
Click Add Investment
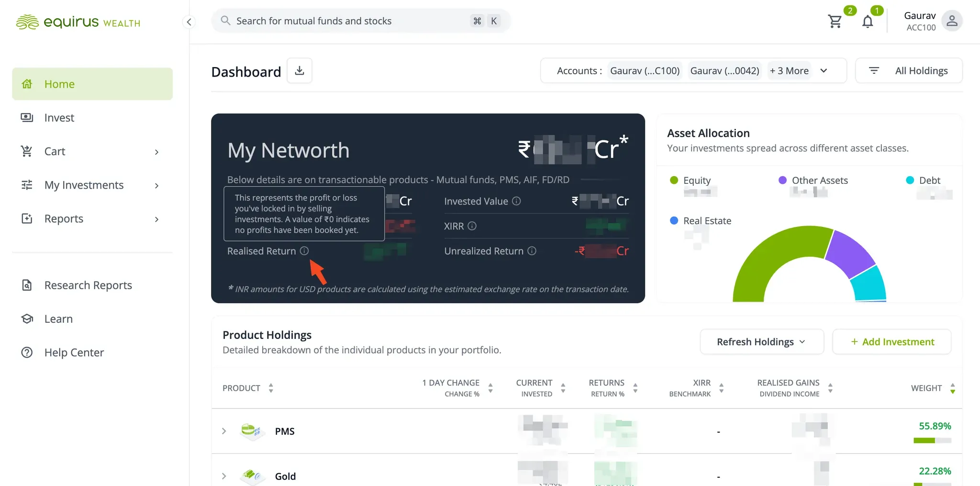pyautogui.click(x=892, y=342)
